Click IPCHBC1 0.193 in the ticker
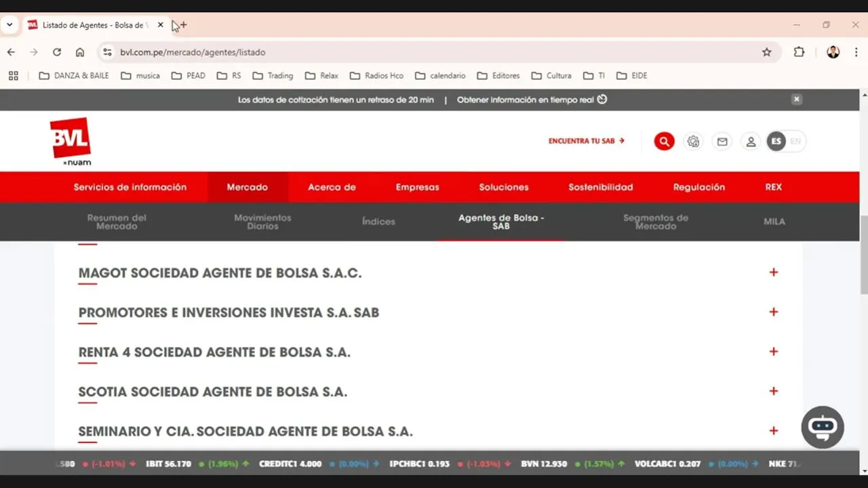Screen dimensions: 868x488 [x=419, y=464]
